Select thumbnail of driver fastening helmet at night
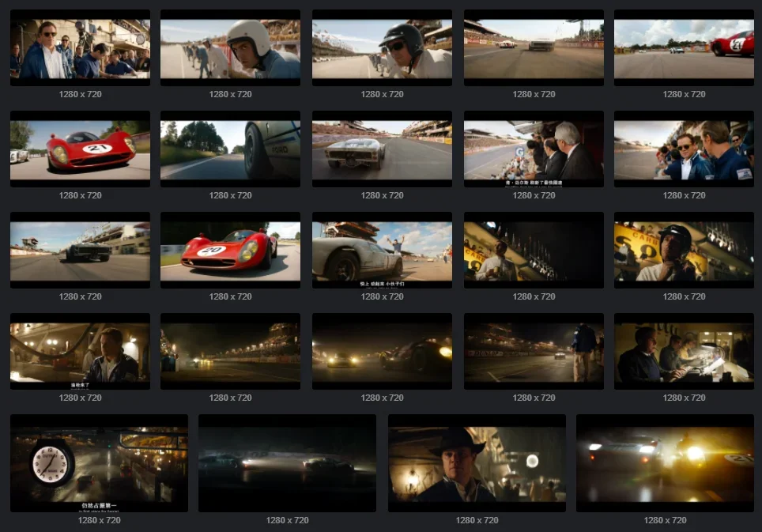 point(684,250)
